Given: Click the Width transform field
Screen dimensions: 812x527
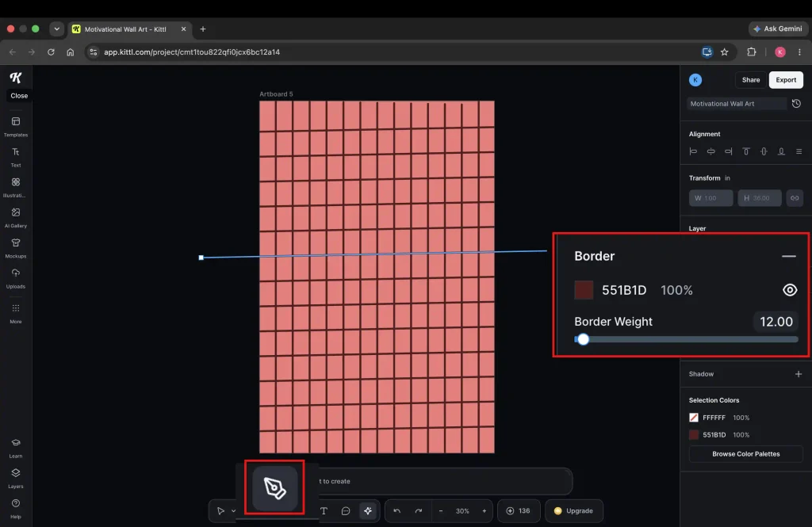Looking at the screenshot, I should pos(711,198).
